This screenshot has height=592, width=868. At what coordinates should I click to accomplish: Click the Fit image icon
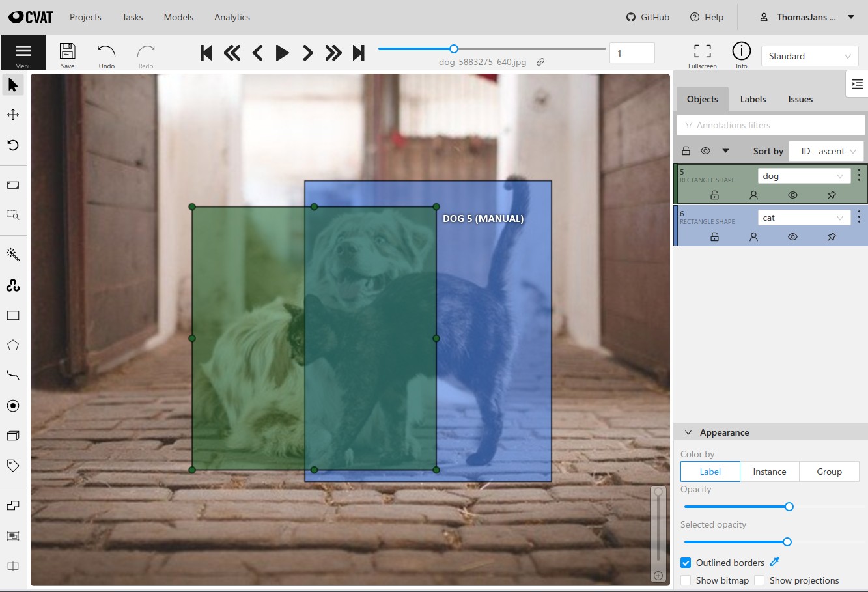(x=13, y=185)
